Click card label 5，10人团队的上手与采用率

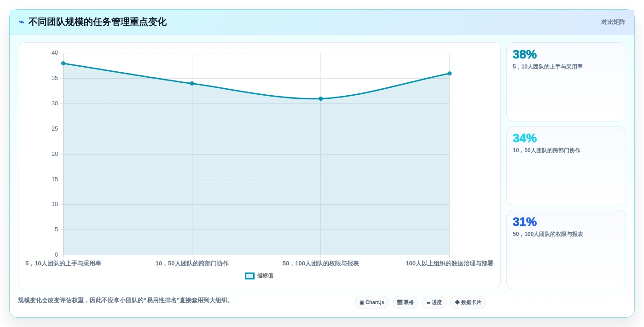[548, 67]
